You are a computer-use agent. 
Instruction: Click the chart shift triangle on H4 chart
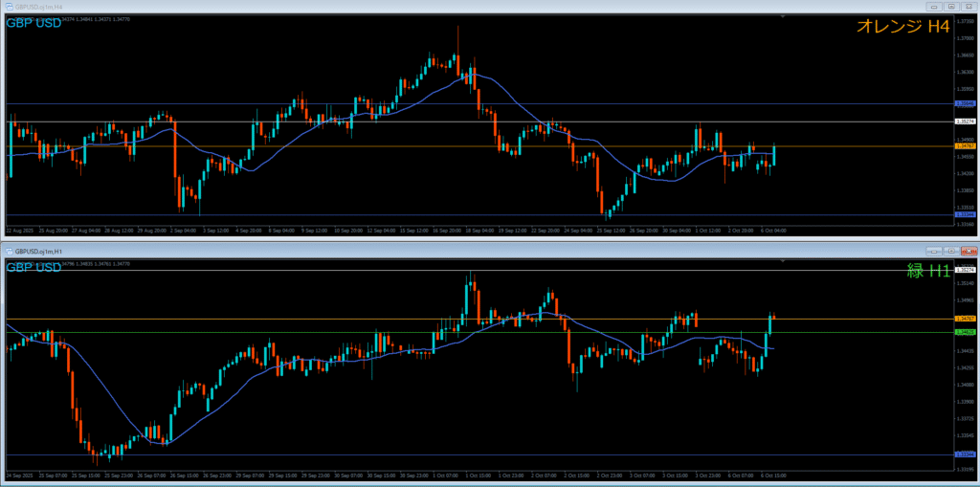coord(783,16)
